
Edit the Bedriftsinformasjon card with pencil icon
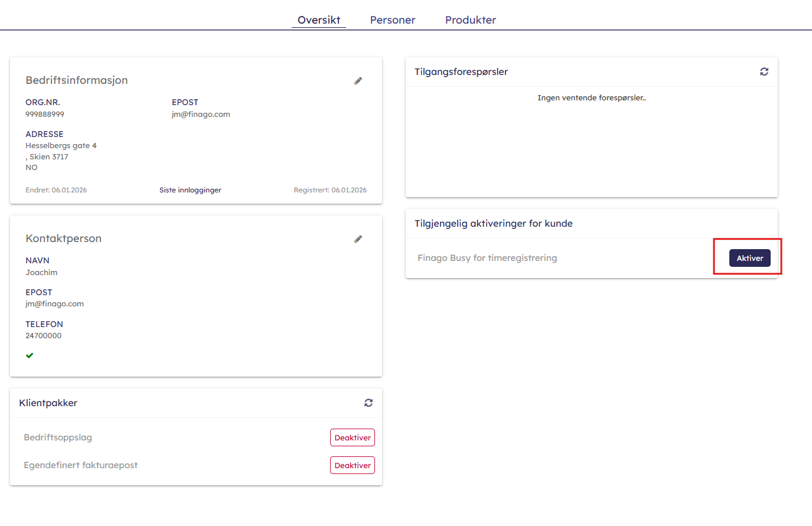(x=358, y=81)
